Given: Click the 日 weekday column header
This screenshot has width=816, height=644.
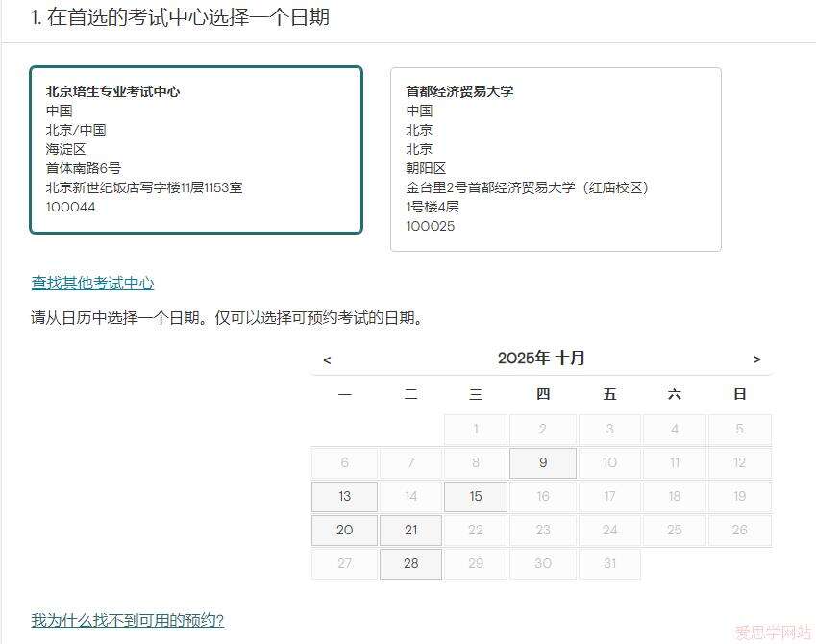Looking at the screenshot, I should click(x=739, y=394).
